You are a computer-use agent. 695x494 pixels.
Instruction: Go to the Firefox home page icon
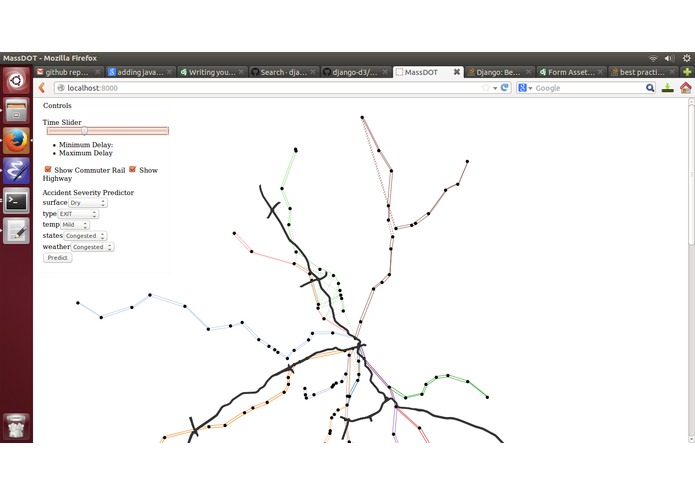(685, 88)
